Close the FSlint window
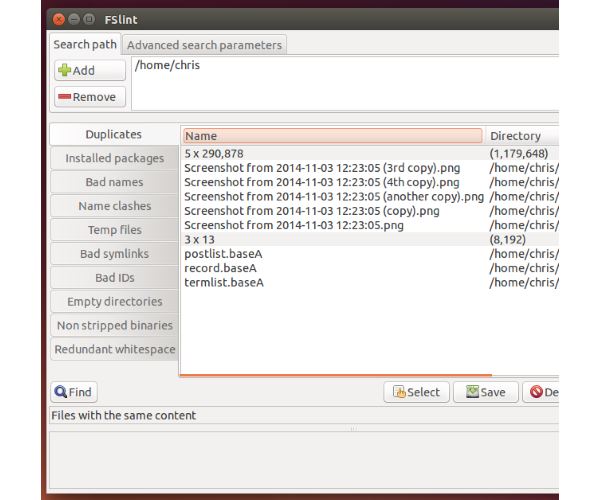Viewport: 600px width, 500px height. point(59,19)
